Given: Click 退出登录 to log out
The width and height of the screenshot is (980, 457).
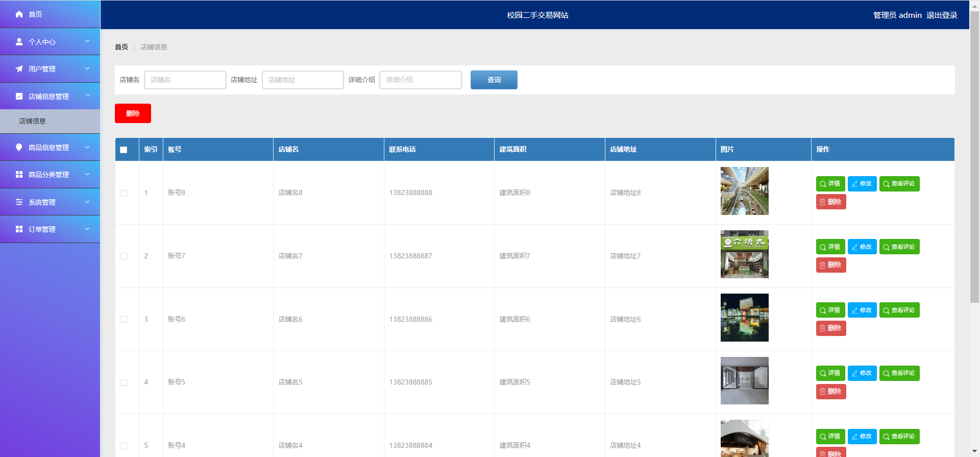Looking at the screenshot, I should tap(942, 15).
